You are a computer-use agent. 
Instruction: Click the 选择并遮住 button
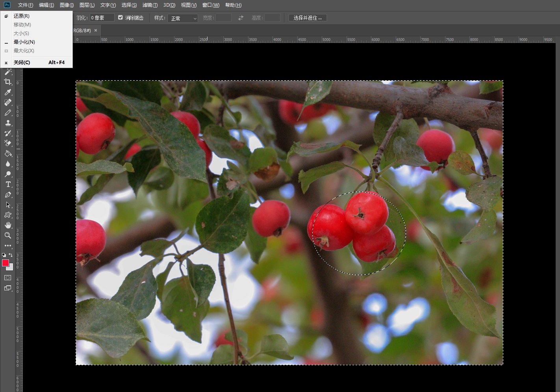pos(308,18)
